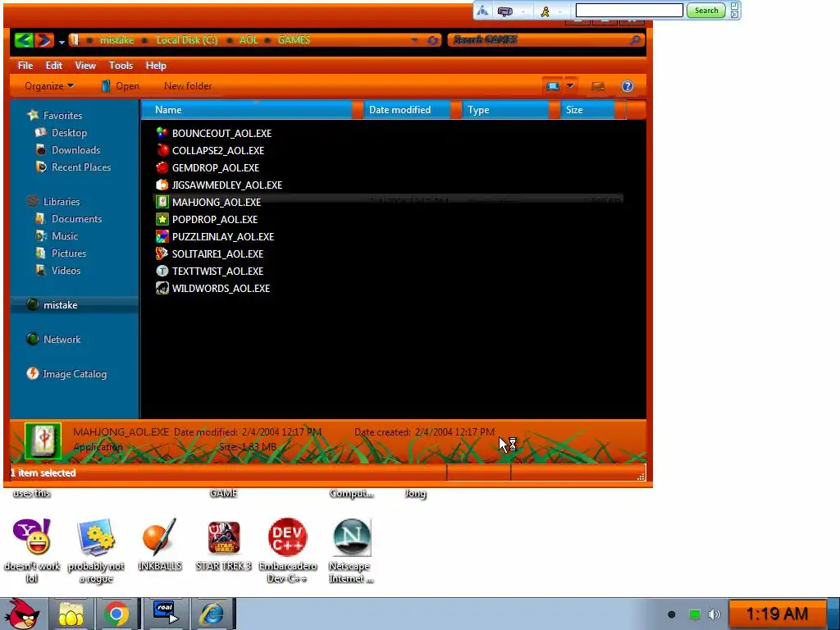Open Desktop in navigation pane

(x=69, y=132)
